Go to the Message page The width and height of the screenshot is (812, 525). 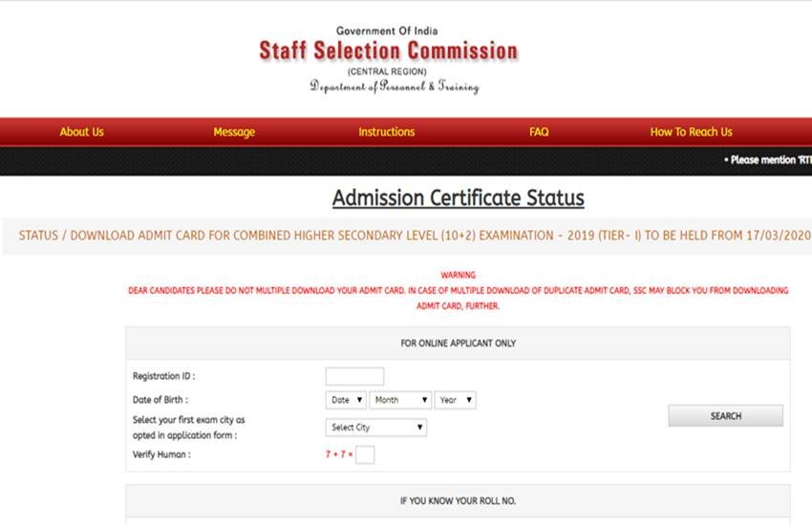(x=234, y=132)
